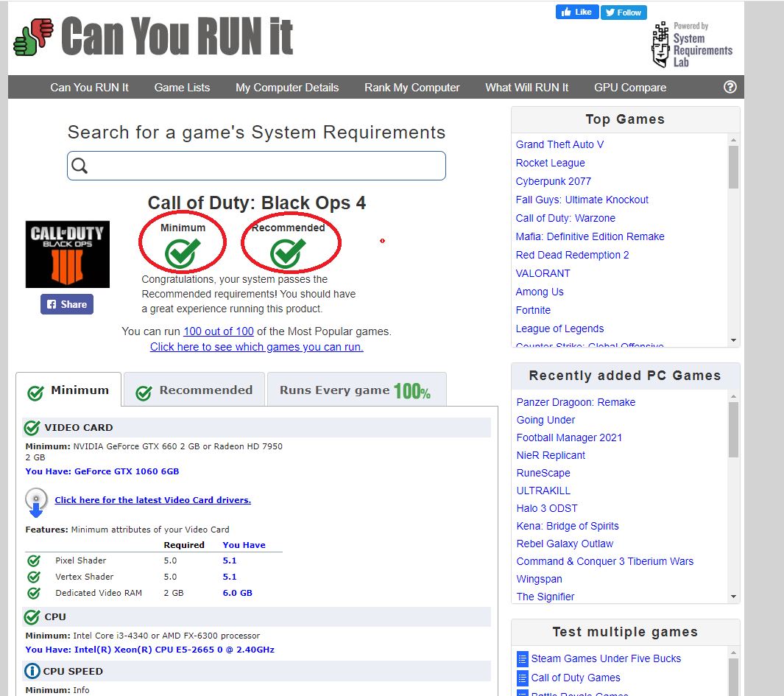Click the Pixel Shader checkmark icon
This screenshot has height=696, width=784.
click(34, 560)
